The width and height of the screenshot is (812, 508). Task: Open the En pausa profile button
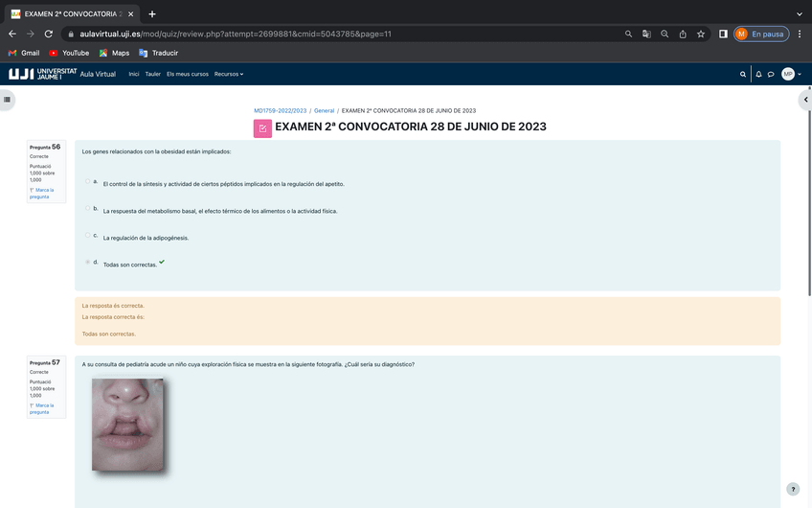[760, 34]
